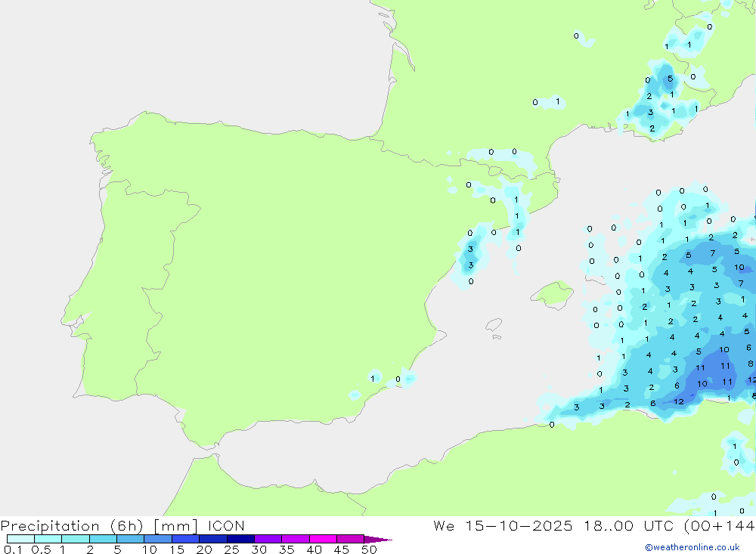Click the legend swatch between 0.5 and 1

point(48,539)
